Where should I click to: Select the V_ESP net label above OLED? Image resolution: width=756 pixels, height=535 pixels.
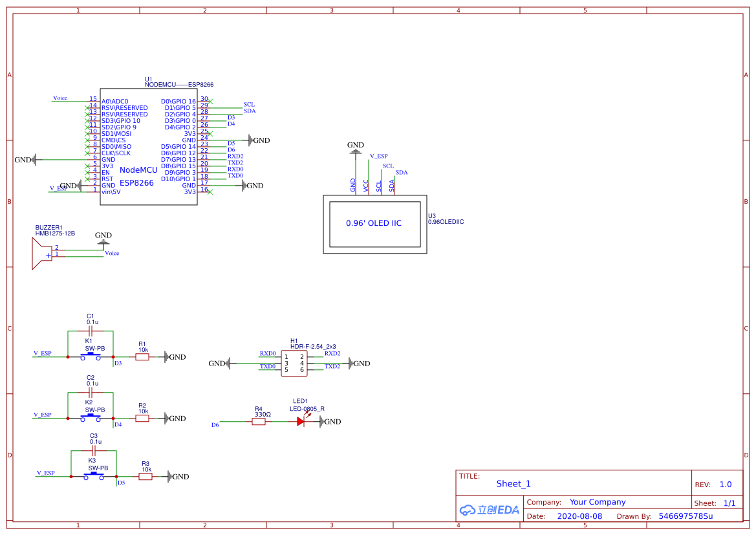pos(379,157)
